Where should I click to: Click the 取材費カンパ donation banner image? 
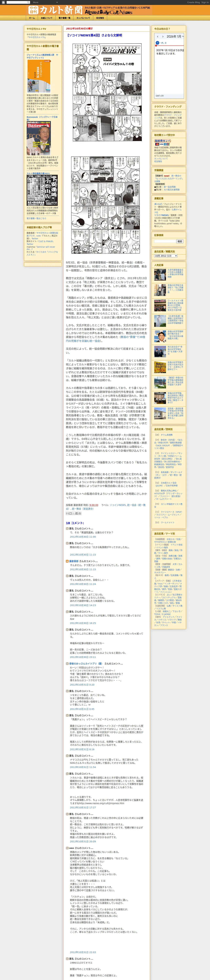pos(162,142)
